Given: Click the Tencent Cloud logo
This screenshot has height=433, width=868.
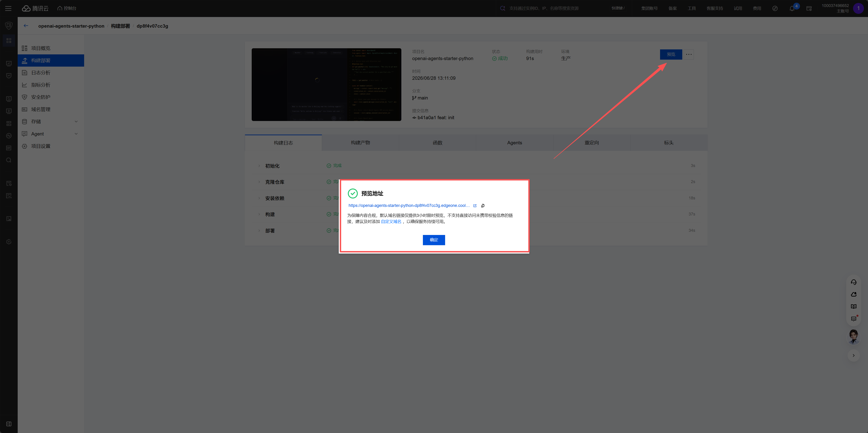Looking at the screenshot, I should (x=35, y=8).
